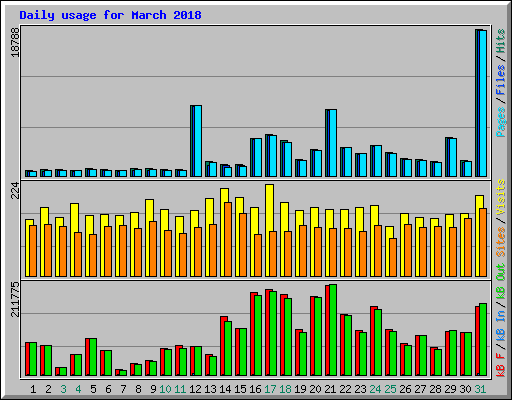512x400 pixels.
Task: Select the 211775 y-axis value
Action: (x=15, y=299)
